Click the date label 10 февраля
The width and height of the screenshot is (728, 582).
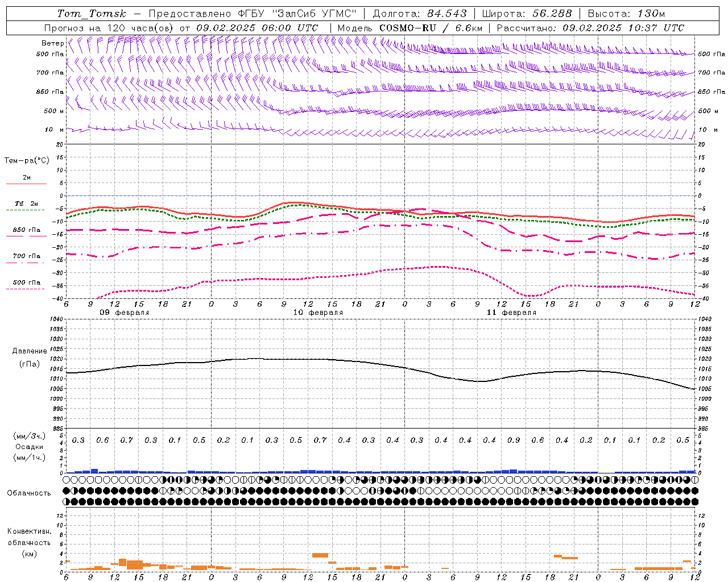318,313
